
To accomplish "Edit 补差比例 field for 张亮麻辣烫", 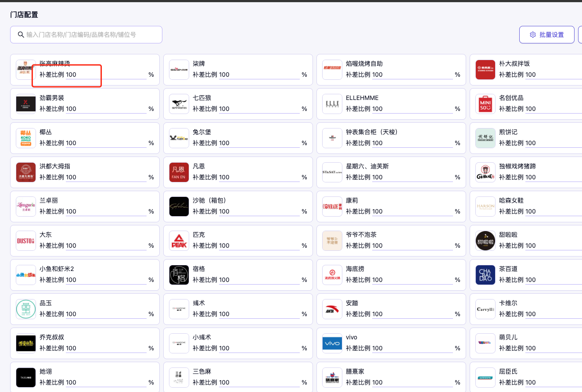I will pyautogui.click(x=105, y=75).
